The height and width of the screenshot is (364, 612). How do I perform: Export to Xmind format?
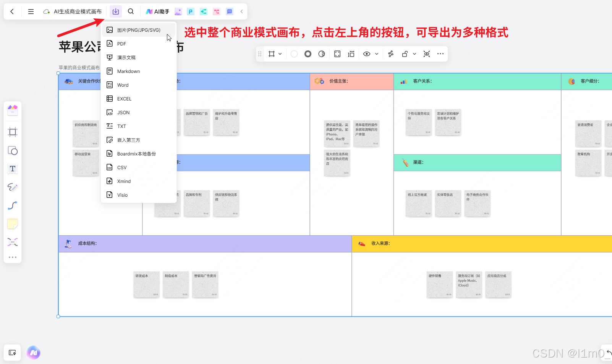[139, 181]
